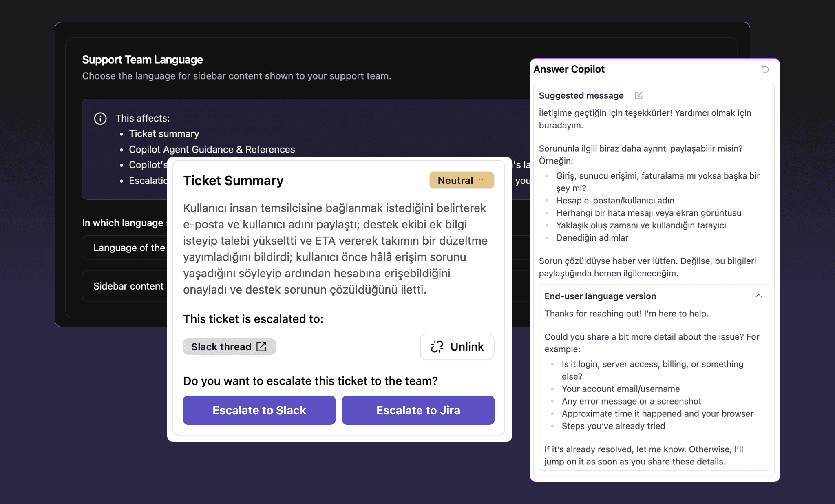Click the info circle beside 'This affects'
Viewport: 835px width, 504px height.
tap(100, 118)
